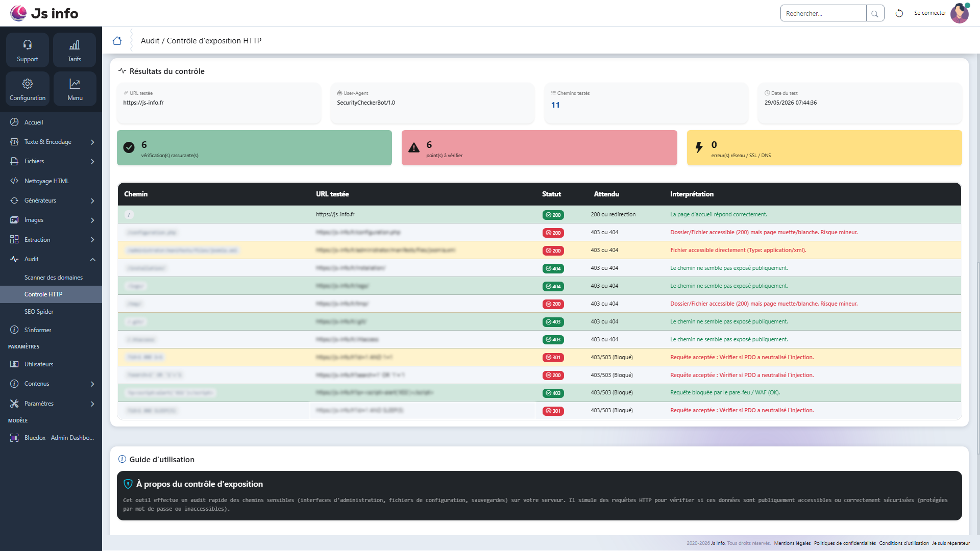Click the Chemin column header
980x551 pixels.
pos(136,194)
